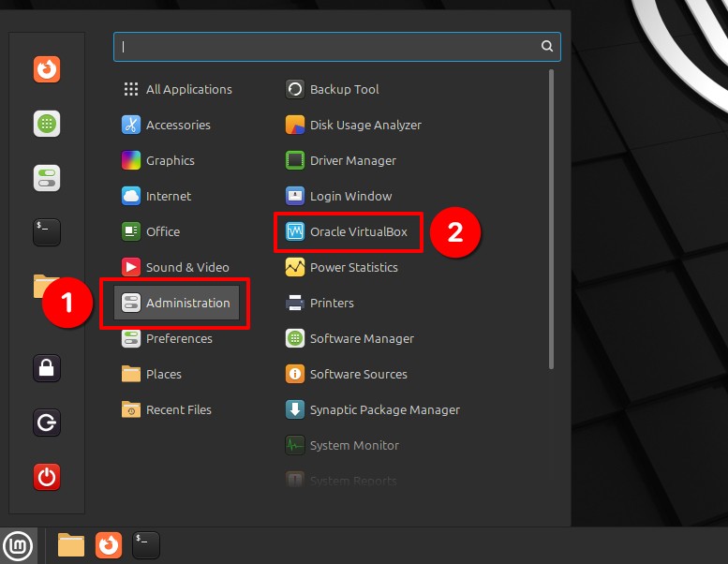Show All Applications

177,89
